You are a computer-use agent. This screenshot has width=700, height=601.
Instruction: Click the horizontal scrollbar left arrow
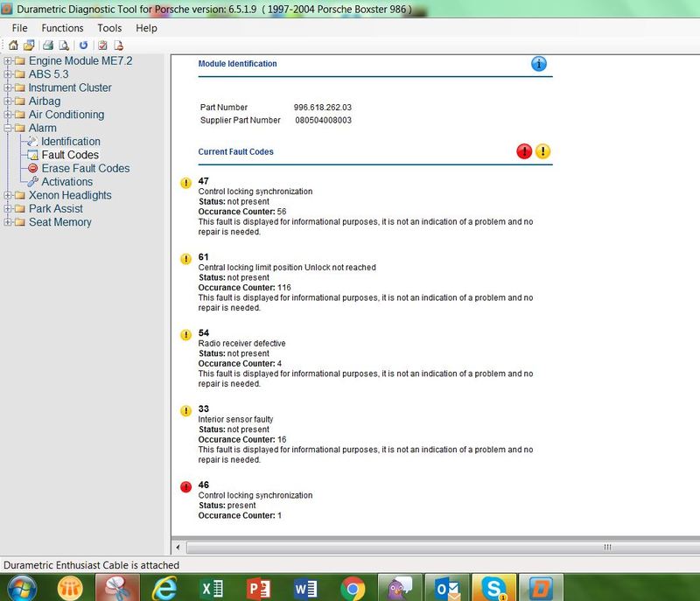coord(178,548)
